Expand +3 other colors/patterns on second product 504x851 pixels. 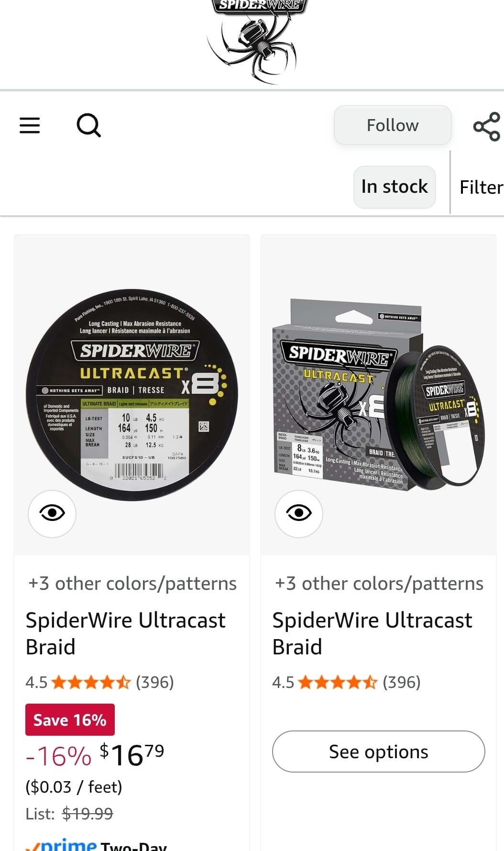pyautogui.click(x=379, y=584)
